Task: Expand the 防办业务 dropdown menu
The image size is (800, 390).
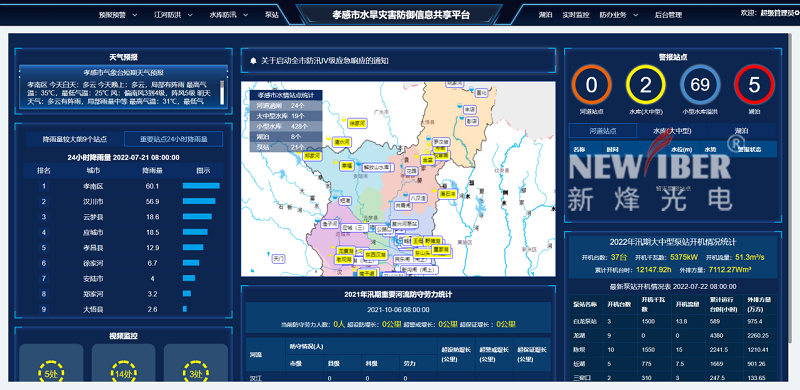Action: 618,15
